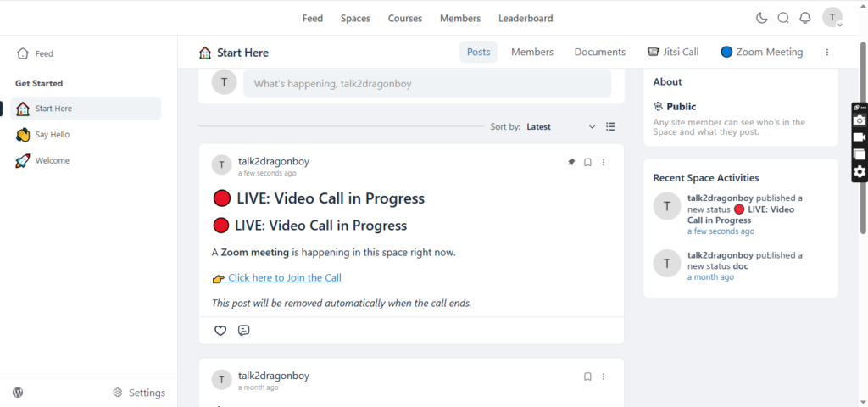868x407 pixels.
Task: Open user profile avatar menu
Action: pyautogui.click(x=832, y=18)
